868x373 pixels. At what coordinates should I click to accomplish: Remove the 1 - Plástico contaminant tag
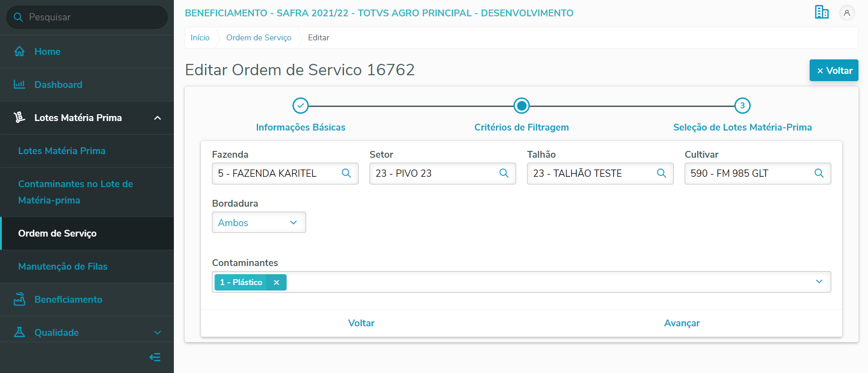(x=276, y=282)
